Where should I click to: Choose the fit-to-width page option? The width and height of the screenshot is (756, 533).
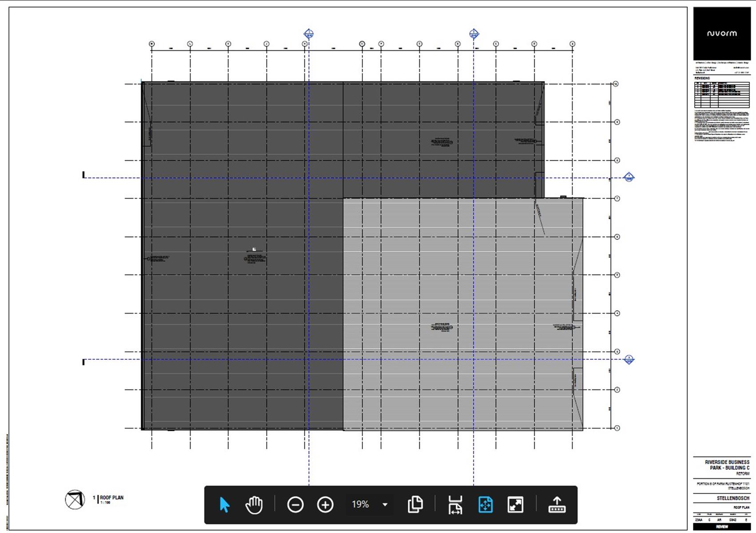click(455, 505)
